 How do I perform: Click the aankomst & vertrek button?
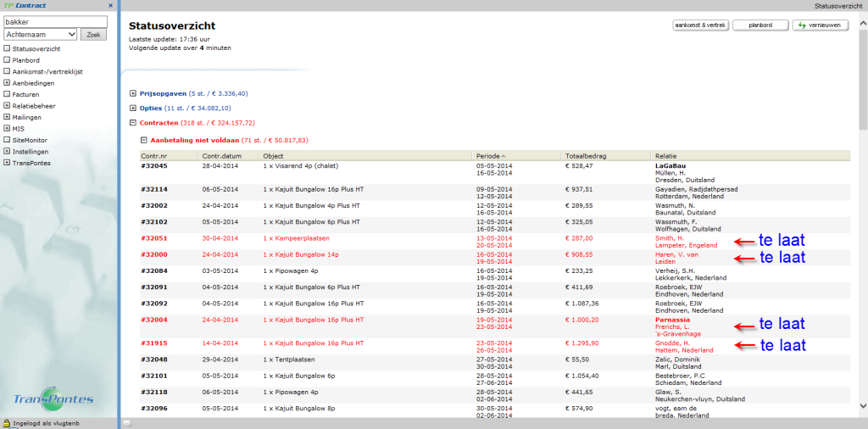[x=700, y=25]
